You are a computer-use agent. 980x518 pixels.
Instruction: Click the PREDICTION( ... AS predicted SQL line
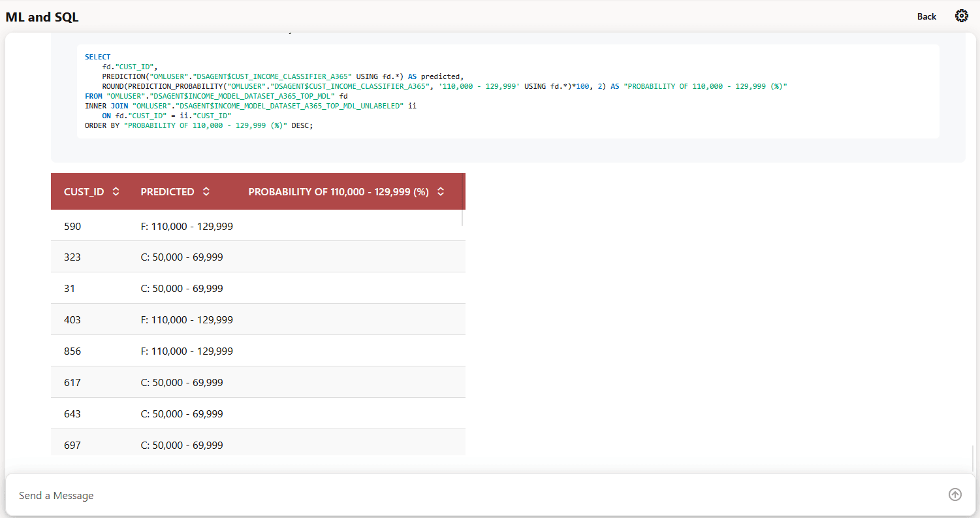[283, 76]
